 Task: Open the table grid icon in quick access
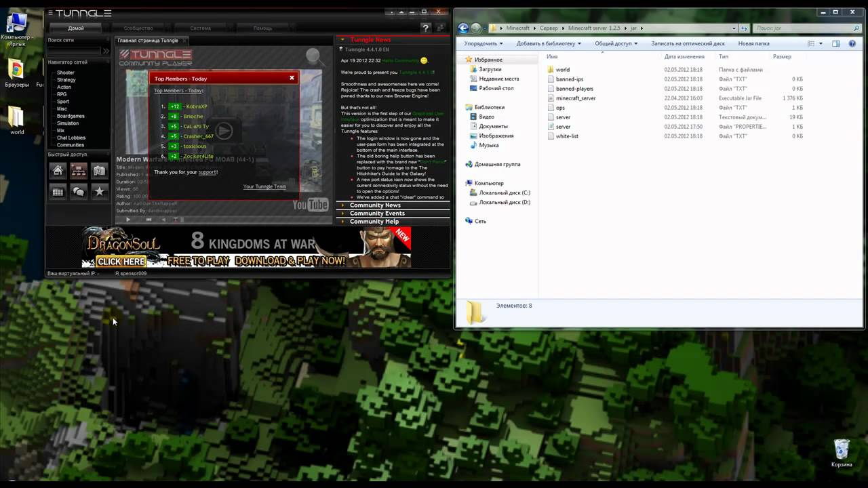click(x=58, y=192)
